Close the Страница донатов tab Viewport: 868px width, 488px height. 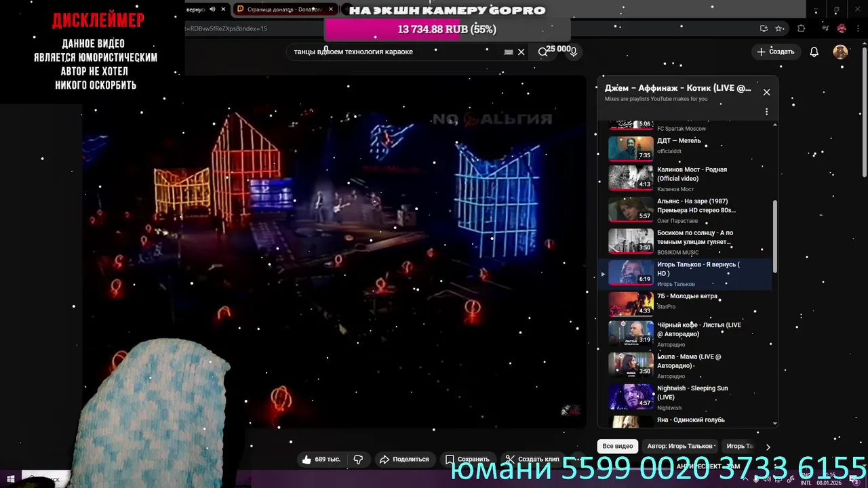[x=331, y=9]
